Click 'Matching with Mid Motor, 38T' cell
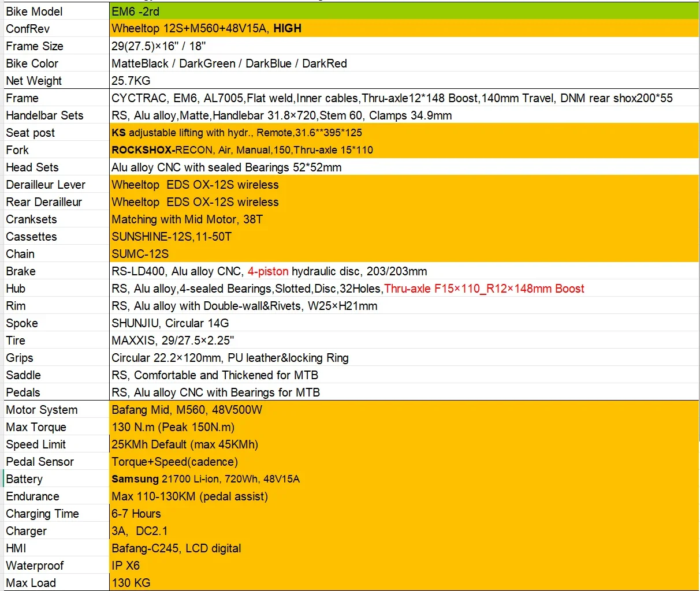This screenshot has width=700, height=591. click(404, 219)
